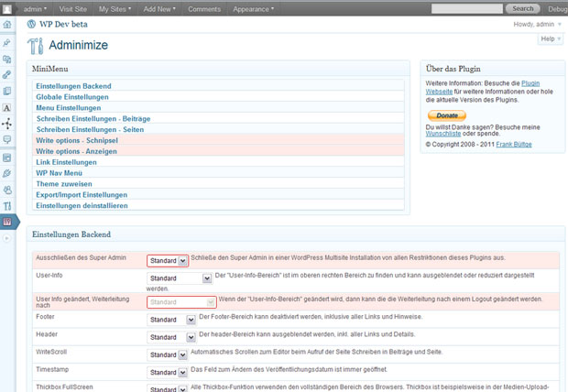This screenshot has height=392, width=568.
Task: Expand the Howdy, admin menu
Action: [537, 25]
